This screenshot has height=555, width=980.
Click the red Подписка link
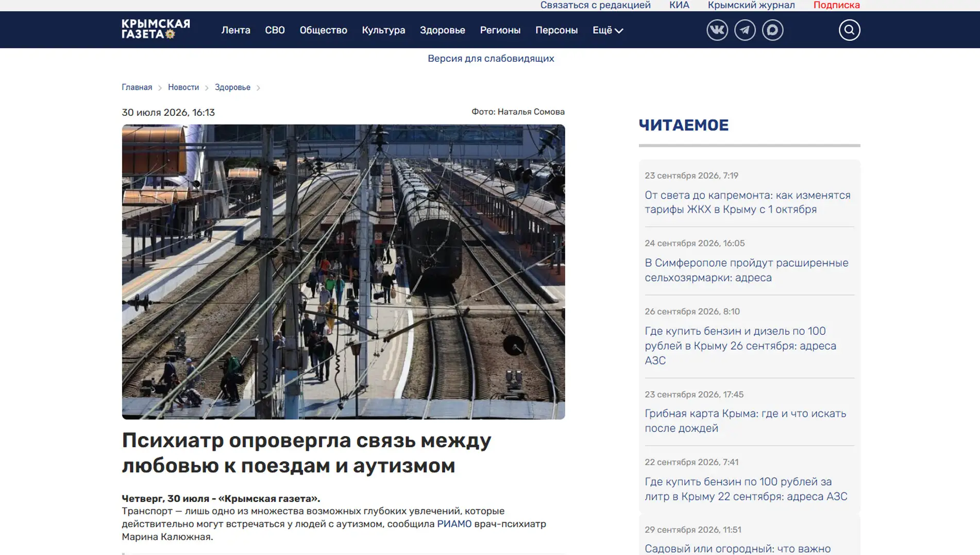tap(836, 5)
